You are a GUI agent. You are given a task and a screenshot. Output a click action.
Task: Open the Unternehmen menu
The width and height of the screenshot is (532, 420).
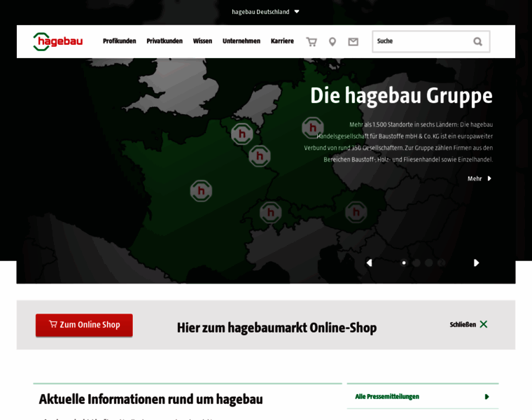(241, 41)
